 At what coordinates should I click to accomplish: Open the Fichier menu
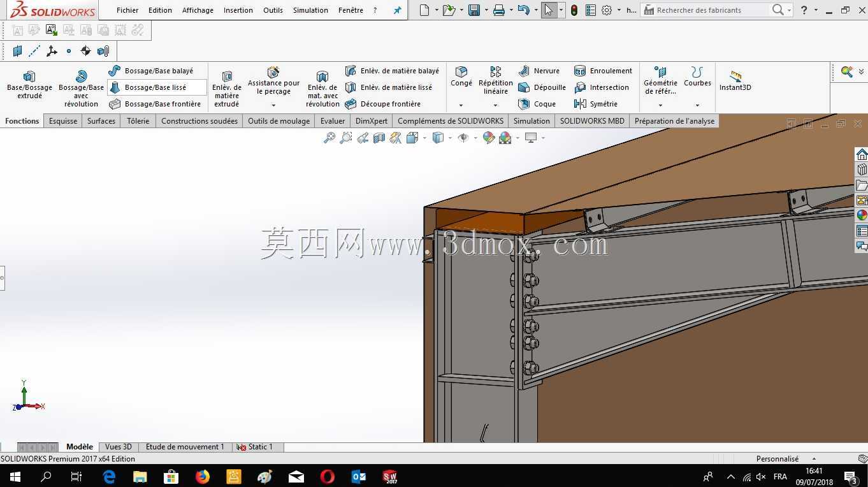coord(127,10)
